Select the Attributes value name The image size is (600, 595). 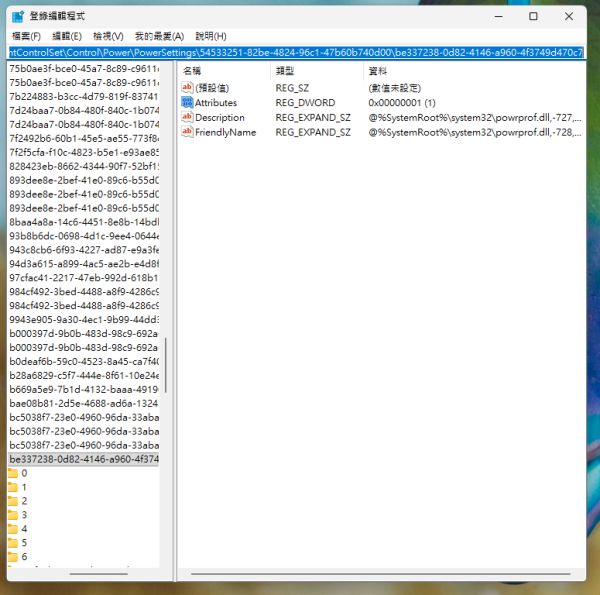216,103
